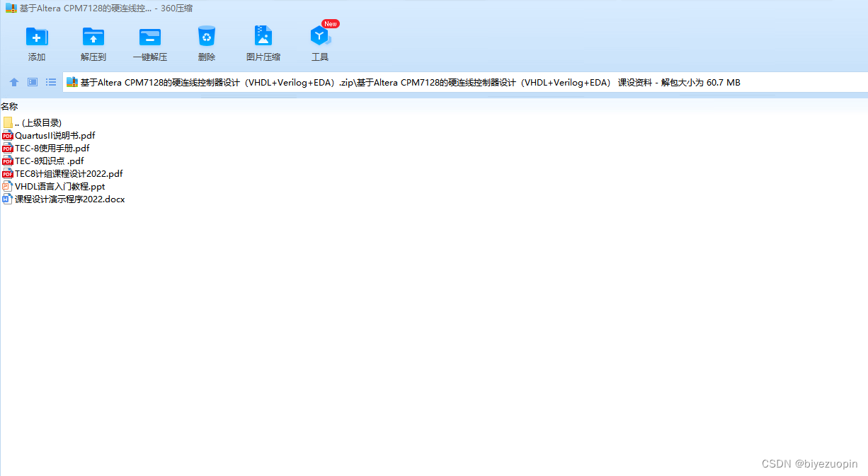Image resolution: width=868 pixels, height=476 pixels.
Task: Click the Word icon of 课程设计演示程序2022.docx
Action: click(x=8, y=199)
